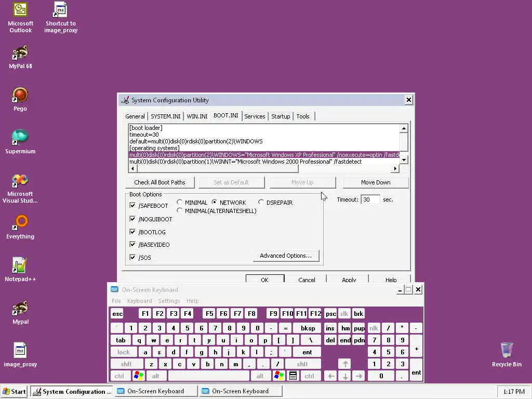Screen dimensions: 532x399
Task: Click the boot.ini list scroll up arrow
Action: point(403,128)
